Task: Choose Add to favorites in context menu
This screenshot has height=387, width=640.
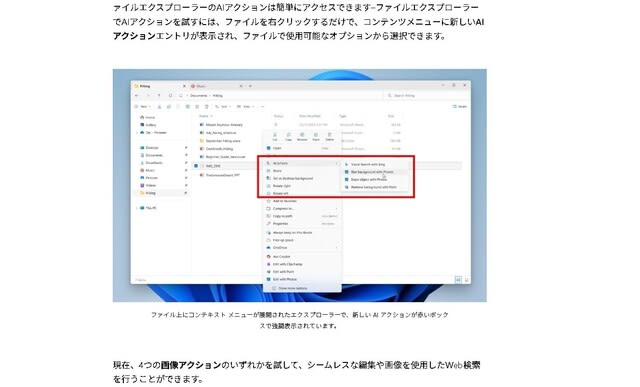Action: [x=302, y=201]
